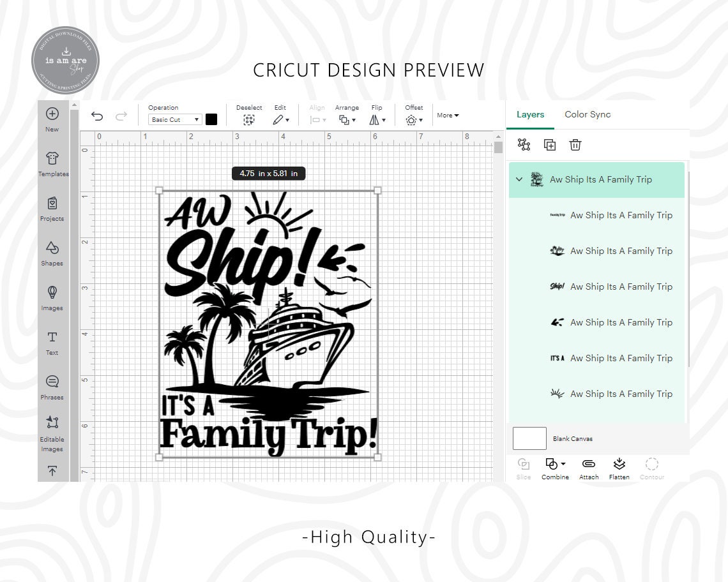728x582 pixels.
Task: Collapse the Aw Ship Its A Family Trip group
Action: [520, 179]
